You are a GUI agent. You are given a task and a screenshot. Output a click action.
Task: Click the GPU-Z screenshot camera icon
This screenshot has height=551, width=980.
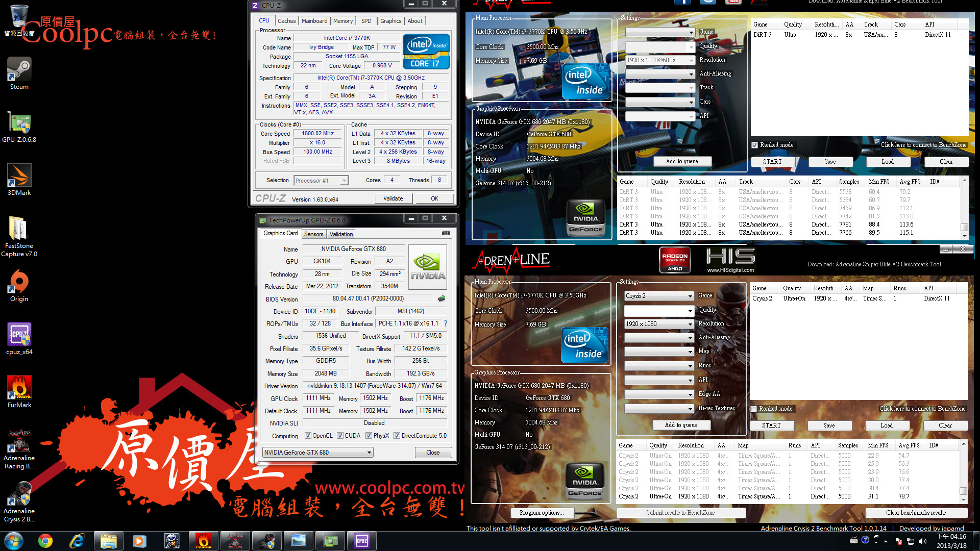(x=446, y=233)
